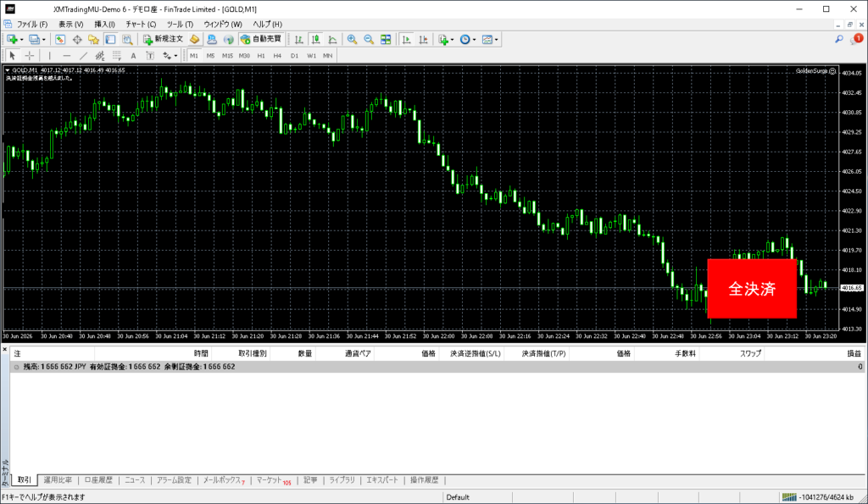The image size is (868, 504).
Task: Click the add indicators icon
Action: (442, 39)
